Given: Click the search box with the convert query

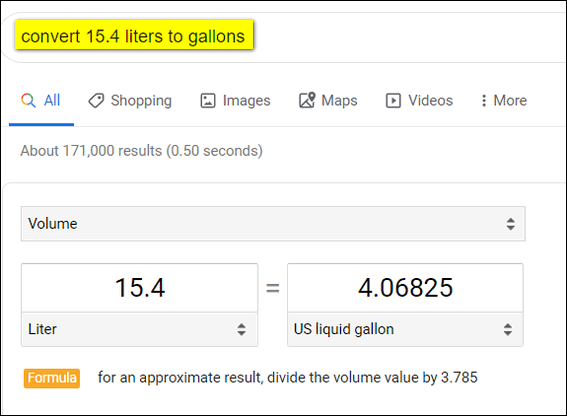Looking at the screenshot, I should 286,37.
